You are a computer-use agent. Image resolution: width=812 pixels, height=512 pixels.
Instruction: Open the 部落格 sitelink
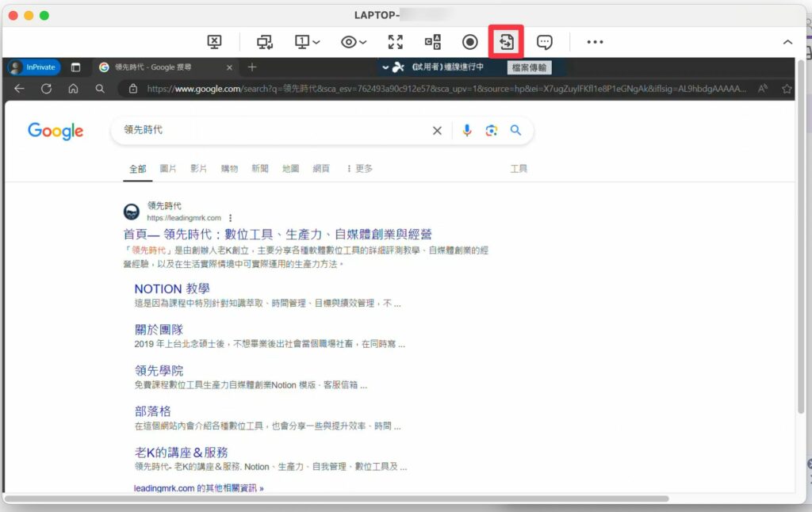click(153, 411)
